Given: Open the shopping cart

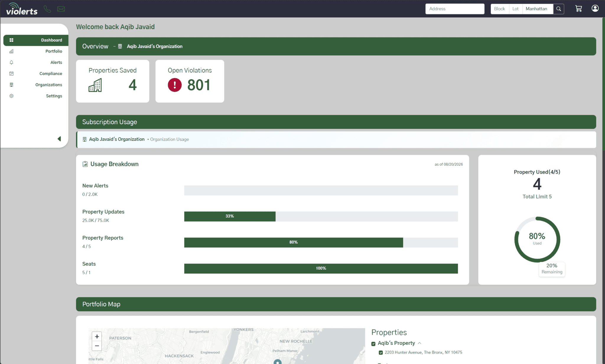Looking at the screenshot, I should pos(578,9).
